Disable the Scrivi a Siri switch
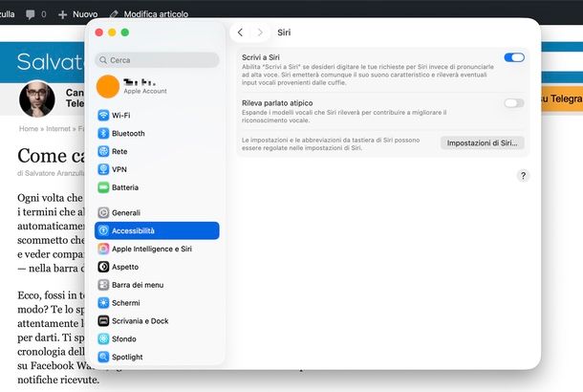Screen dimensions: 583x392 coord(514,57)
